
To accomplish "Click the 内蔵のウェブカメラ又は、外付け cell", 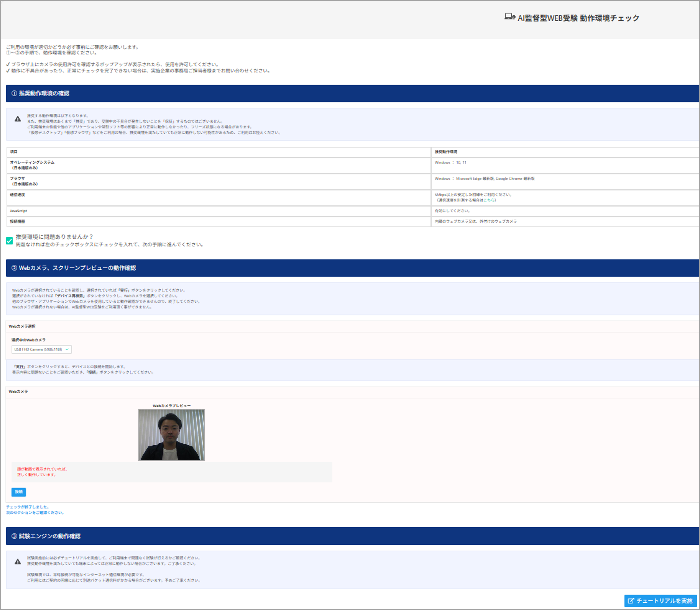I will (x=565, y=222).
